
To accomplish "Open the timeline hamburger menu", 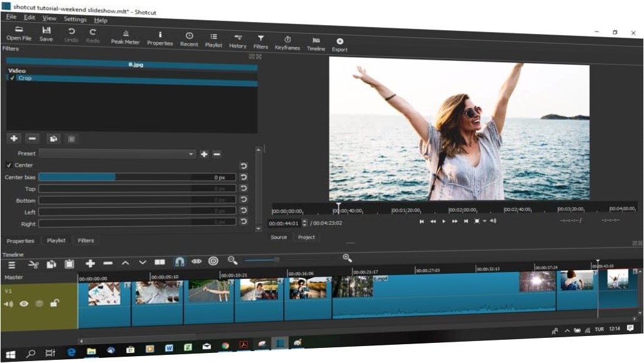I will (11, 265).
